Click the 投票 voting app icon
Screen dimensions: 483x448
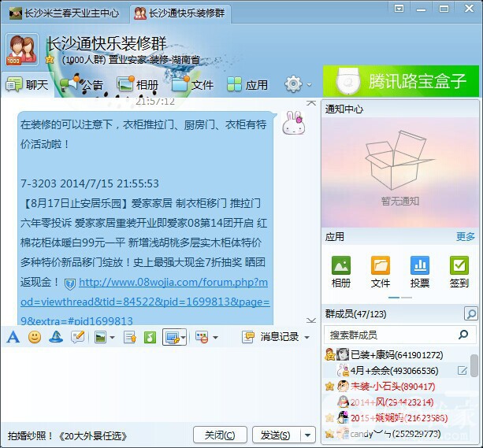point(420,266)
